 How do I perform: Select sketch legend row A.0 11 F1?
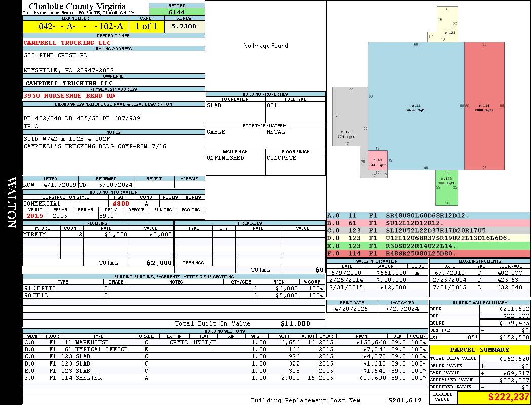[429, 216]
